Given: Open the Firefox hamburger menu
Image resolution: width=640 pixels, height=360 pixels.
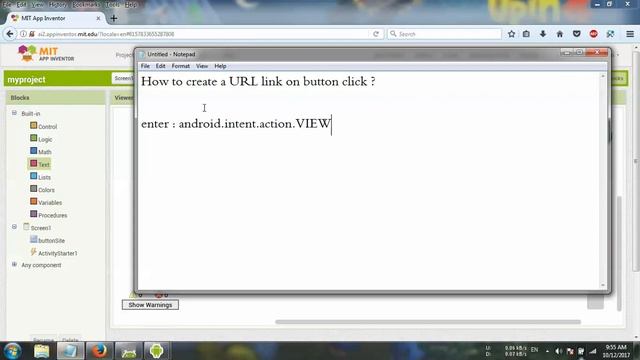Looking at the screenshot, I should click(x=630, y=34).
